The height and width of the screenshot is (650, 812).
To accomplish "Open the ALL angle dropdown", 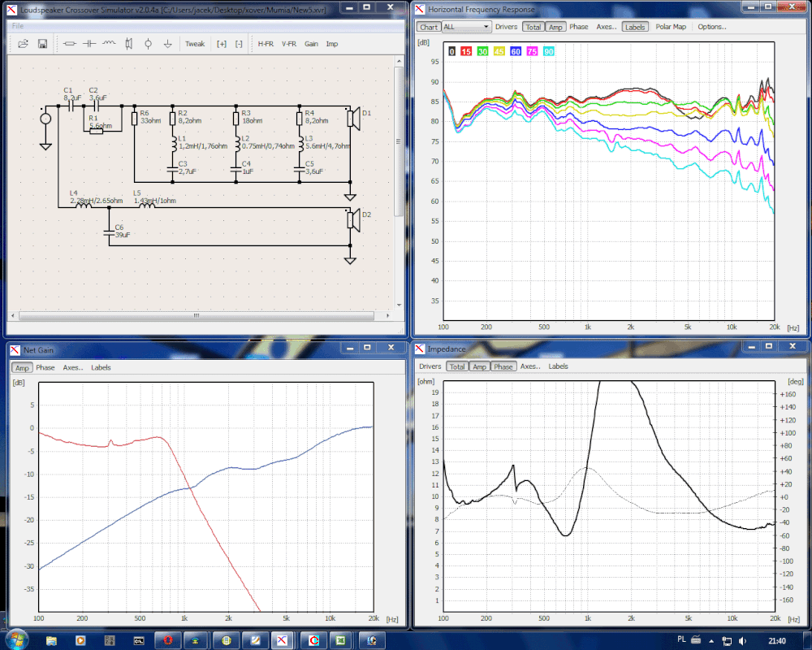I will (466, 27).
